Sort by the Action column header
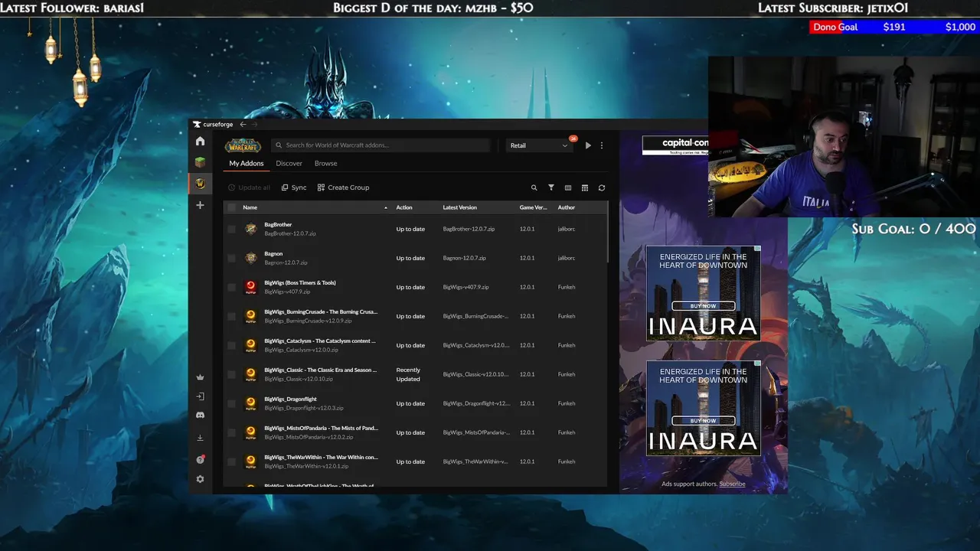Viewport: 980px width, 551px height. (404, 207)
